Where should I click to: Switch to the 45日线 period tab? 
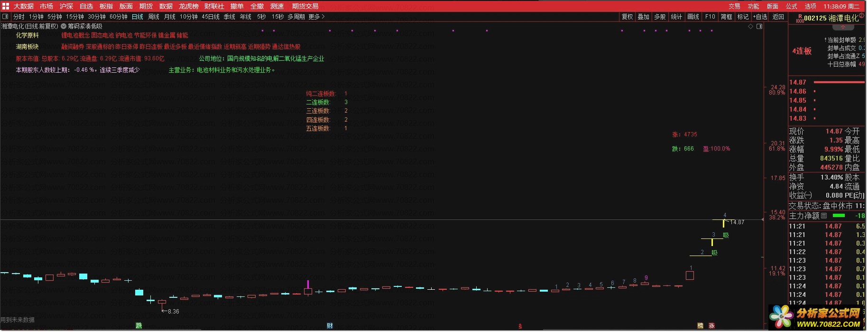pos(211,17)
